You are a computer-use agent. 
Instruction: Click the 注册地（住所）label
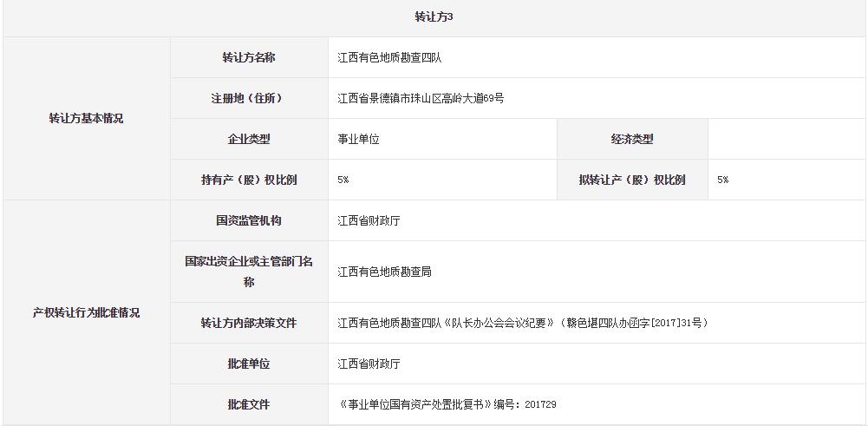pos(249,98)
